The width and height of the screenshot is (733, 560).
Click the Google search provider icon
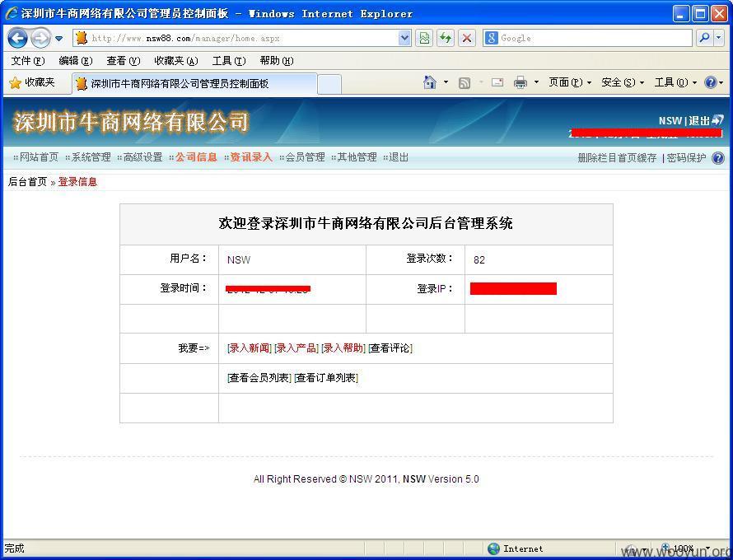tap(491, 38)
